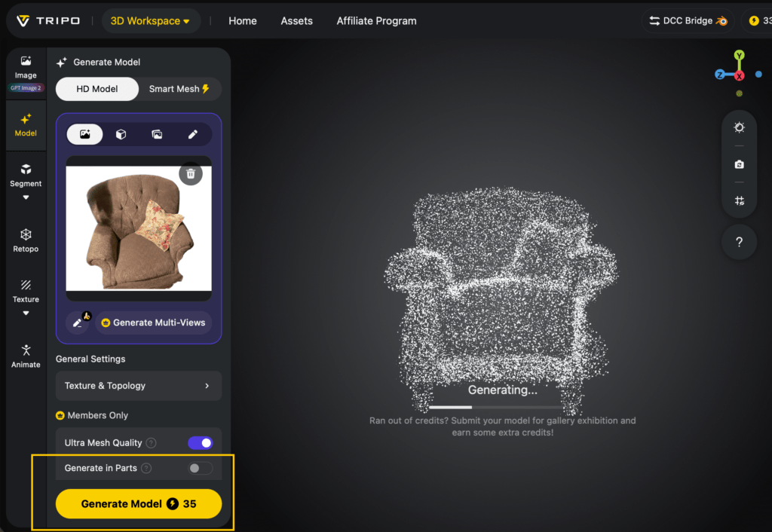The image size is (772, 532).
Task: Select the Image sidebar tool
Action: 26,68
